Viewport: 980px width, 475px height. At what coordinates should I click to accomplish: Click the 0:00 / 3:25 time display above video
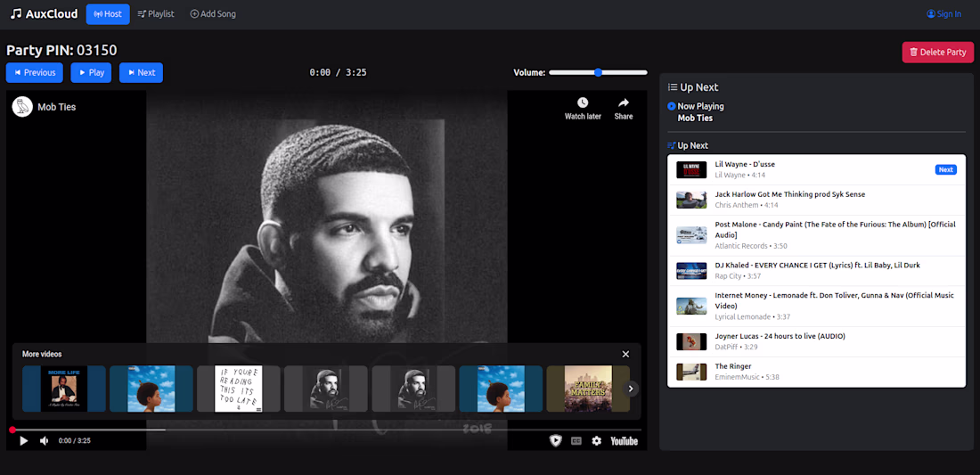(339, 72)
